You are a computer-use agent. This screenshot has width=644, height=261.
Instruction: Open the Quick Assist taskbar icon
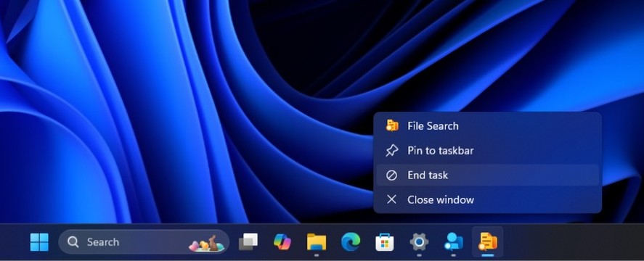[454, 242]
